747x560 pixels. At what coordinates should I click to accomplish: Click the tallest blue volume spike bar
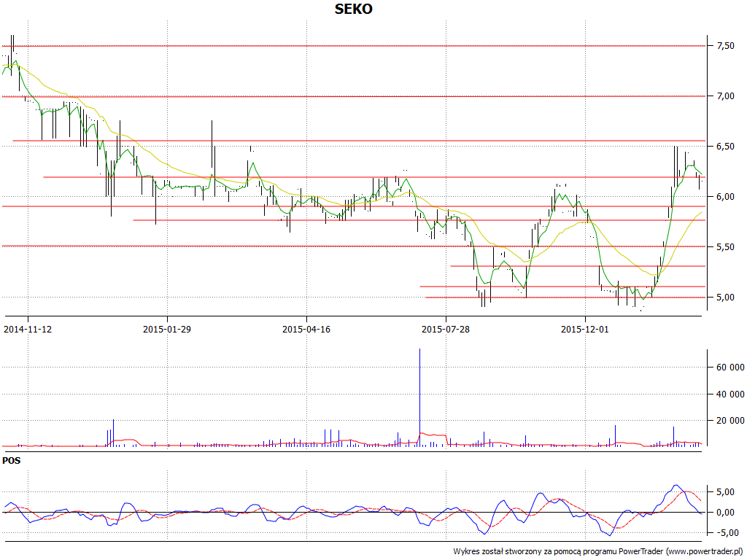coord(419,397)
